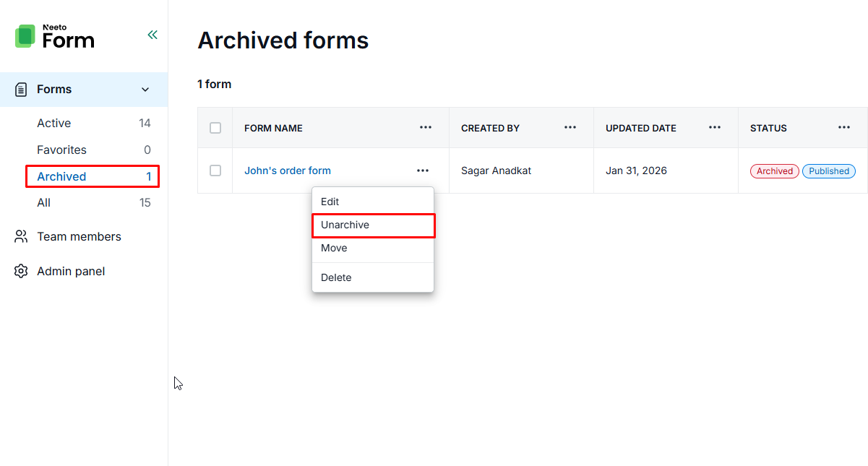Open the Created By column options ellipsis
The height and width of the screenshot is (466, 868).
coord(570,128)
